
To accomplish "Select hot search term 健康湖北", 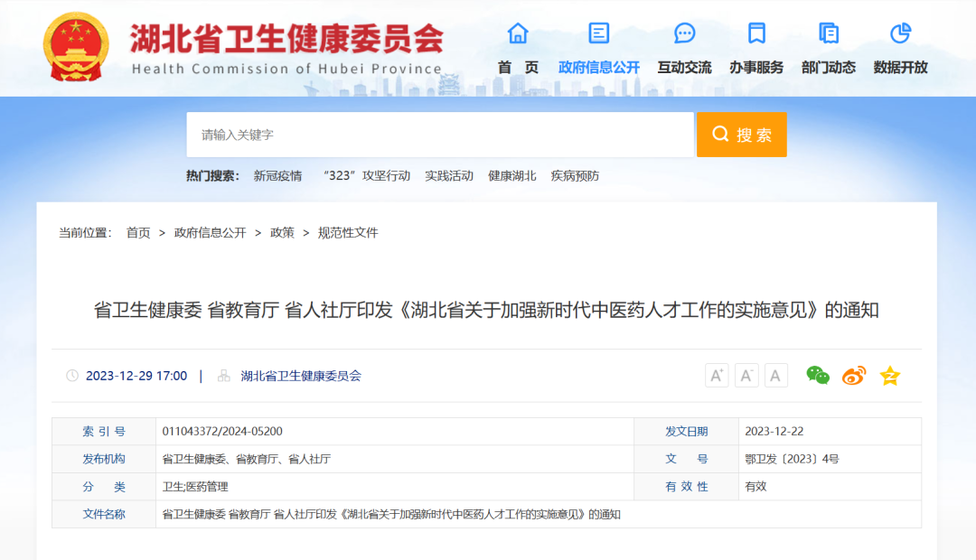I will pos(511,176).
